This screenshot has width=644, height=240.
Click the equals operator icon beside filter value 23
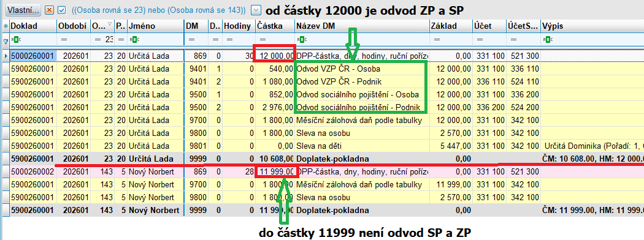[98, 40]
